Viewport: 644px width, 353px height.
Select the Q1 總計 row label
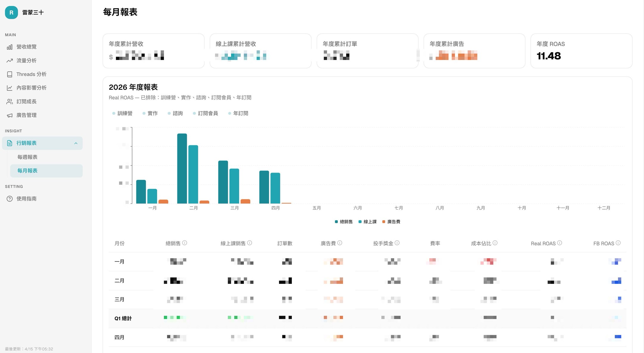click(x=123, y=318)
